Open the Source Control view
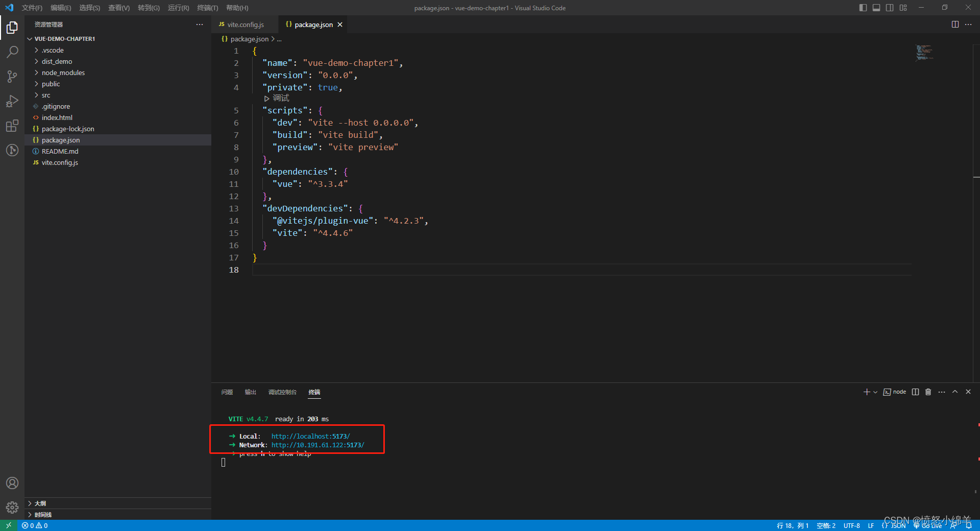Image resolution: width=980 pixels, height=531 pixels. point(12,77)
